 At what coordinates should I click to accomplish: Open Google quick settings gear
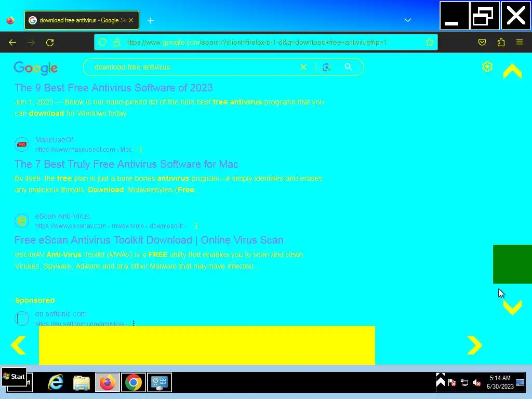point(487,67)
